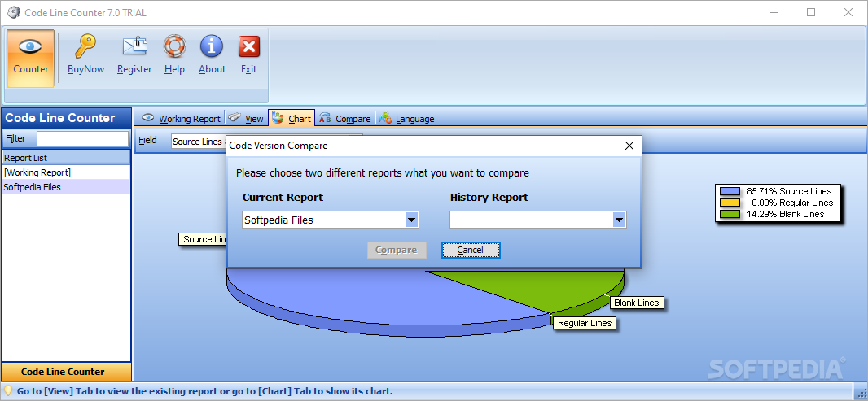Select the Counter eye icon in toolbar
868x401 pixels.
(x=30, y=46)
